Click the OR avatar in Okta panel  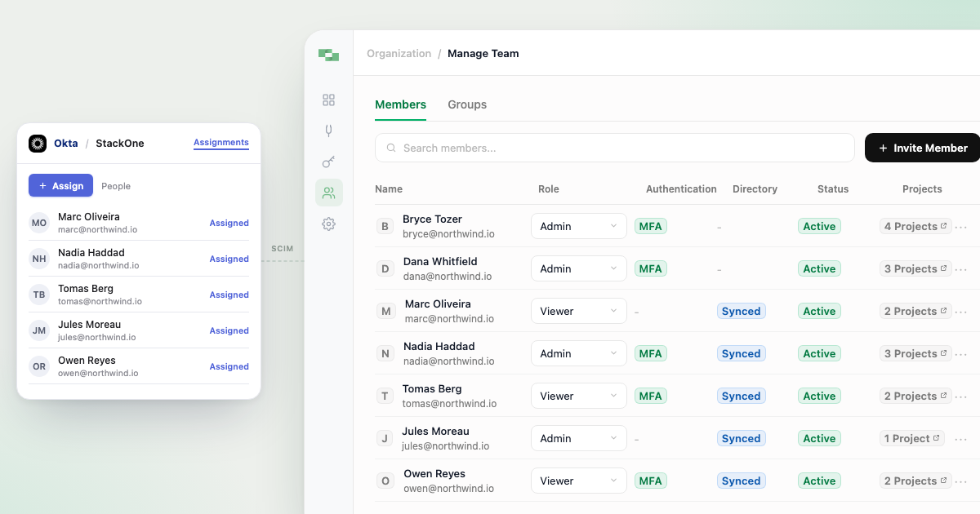point(39,366)
